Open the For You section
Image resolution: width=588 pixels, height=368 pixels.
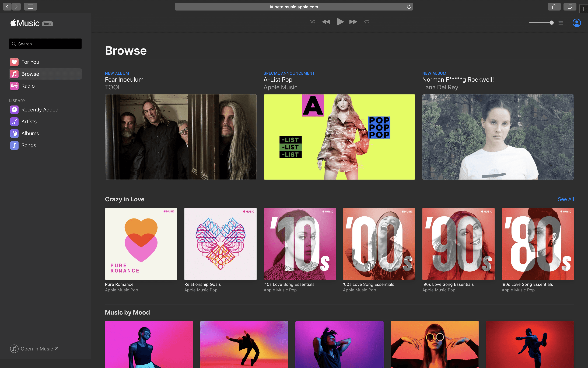[x=45, y=62]
